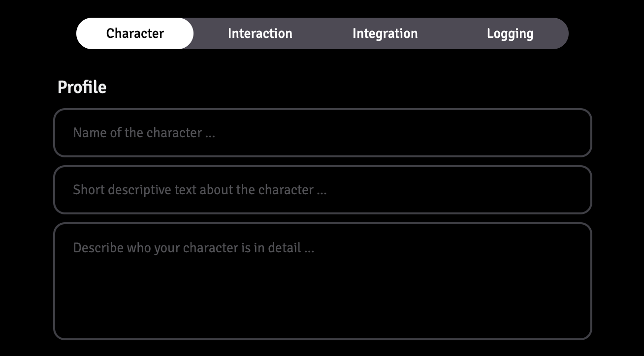This screenshot has height=356, width=644.
Task: Click the Logging tab at the far right
Action: (510, 33)
